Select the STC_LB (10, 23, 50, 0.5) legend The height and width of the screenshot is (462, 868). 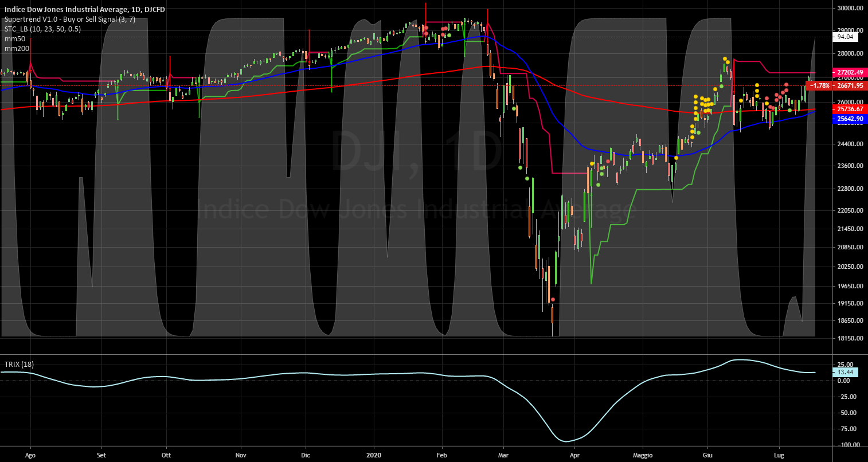[x=42, y=29]
